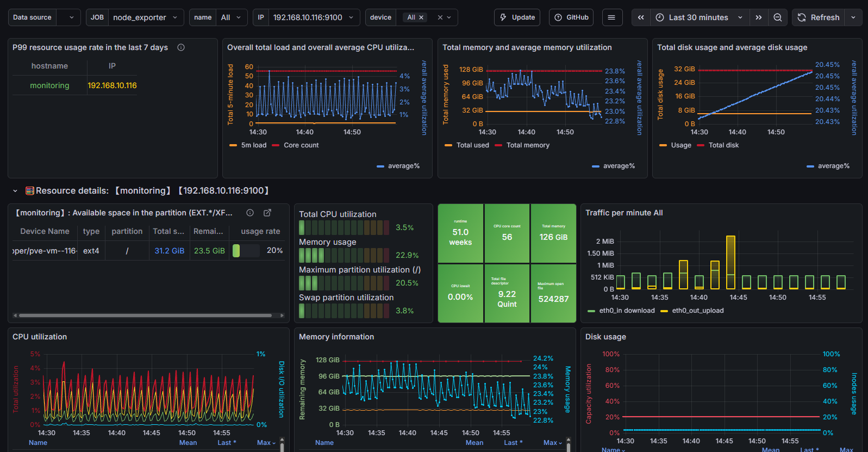Open the JOB node_exporter dropdown

click(x=146, y=17)
